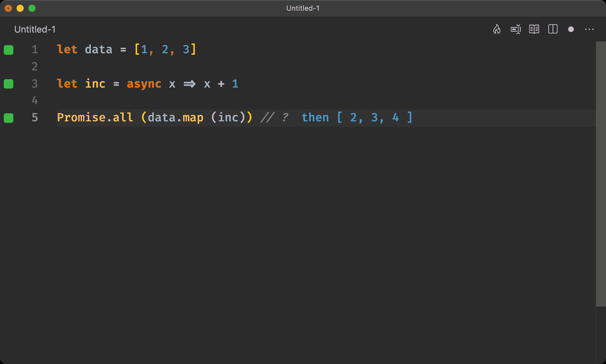
Task: Click the Untitled-1 window title text
Action: pyautogui.click(x=303, y=8)
